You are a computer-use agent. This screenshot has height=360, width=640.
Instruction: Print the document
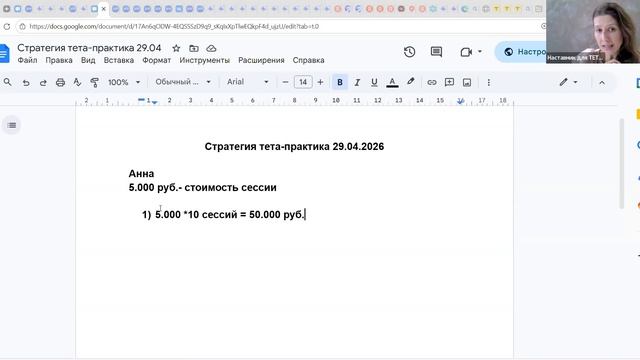pyautogui.click(x=60, y=82)
